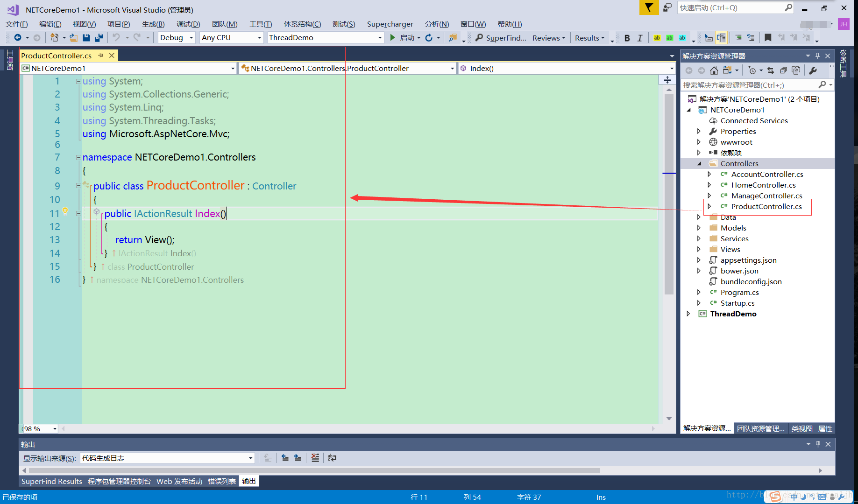Collapse the ProductController class outlining region
Screen dimensions: 858x504
tap(78, 186)
